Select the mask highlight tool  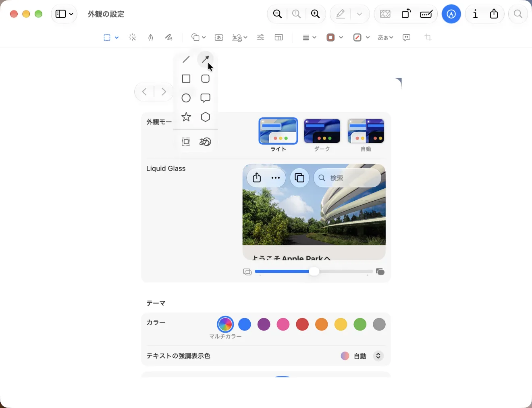click(186, 142)
